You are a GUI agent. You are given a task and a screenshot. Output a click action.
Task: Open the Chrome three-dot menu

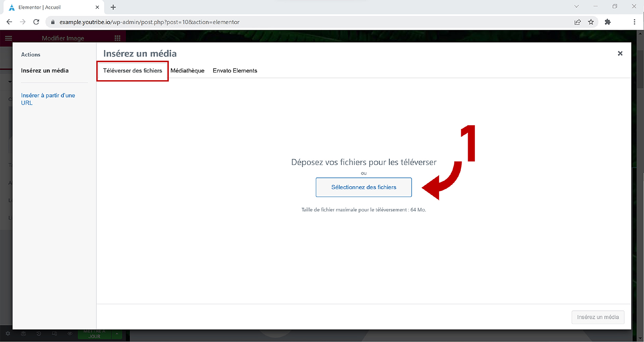[634, 22]
